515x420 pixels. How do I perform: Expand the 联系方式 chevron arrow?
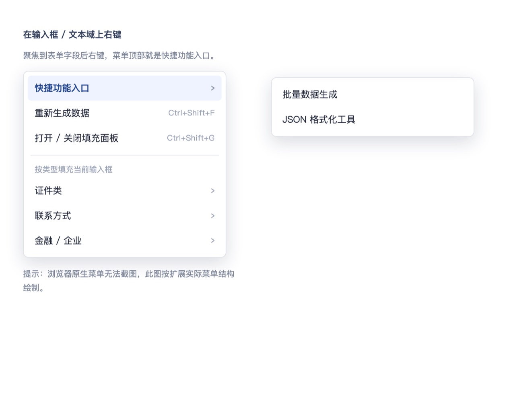213,216
